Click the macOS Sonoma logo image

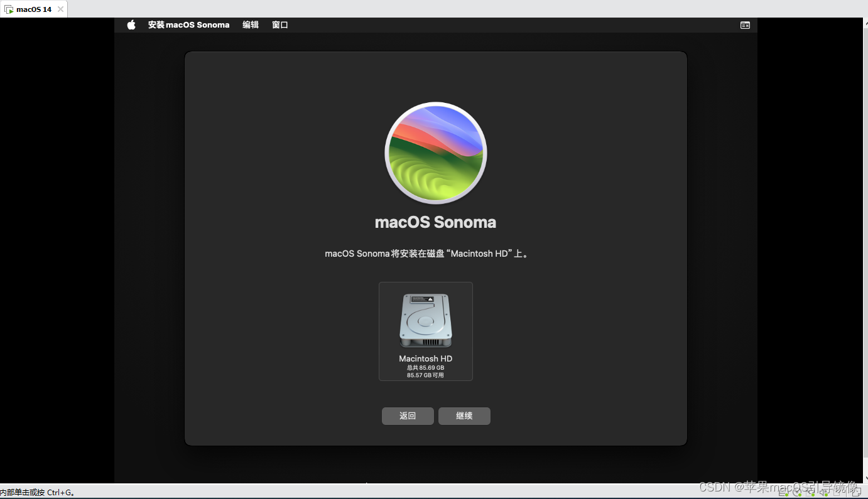(436, 153)
